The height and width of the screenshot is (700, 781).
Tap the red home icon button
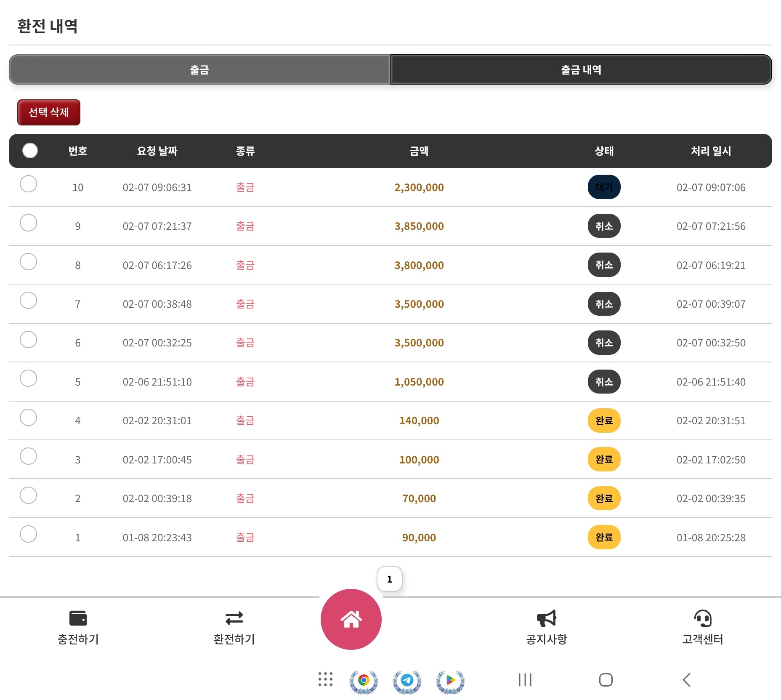tap(351, 619)
